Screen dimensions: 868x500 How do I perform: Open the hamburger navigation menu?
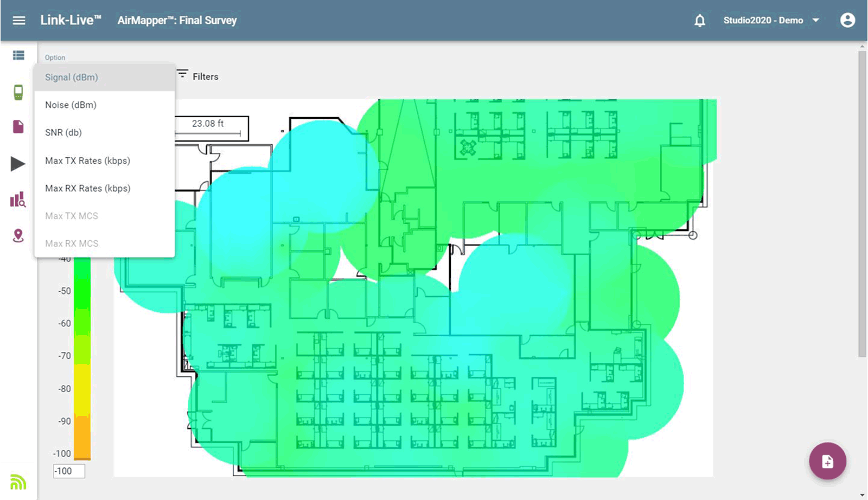pos(19,21)
